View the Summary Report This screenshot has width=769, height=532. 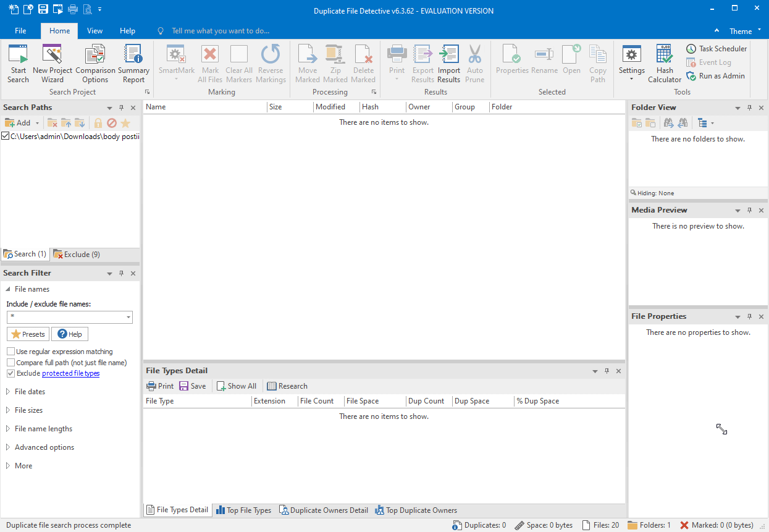pyautogui.click(x=133, y=62)
